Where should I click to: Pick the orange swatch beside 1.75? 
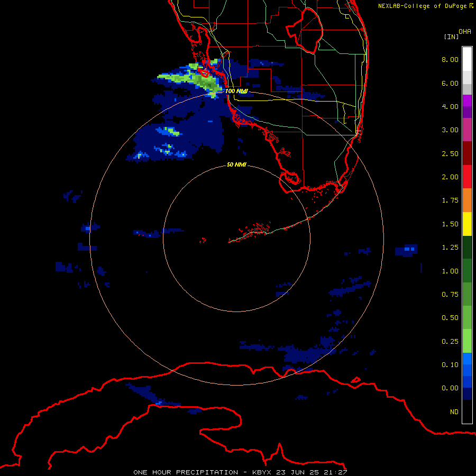(x=467, y=200)
